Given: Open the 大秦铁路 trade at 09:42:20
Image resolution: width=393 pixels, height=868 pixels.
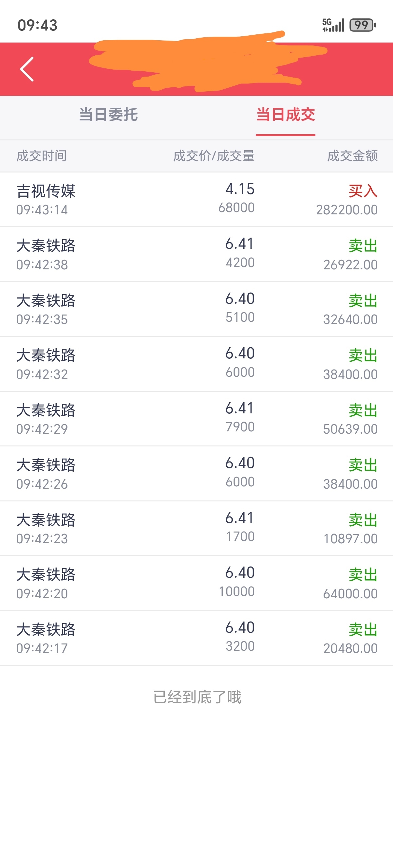Looking at the screenshot, I should click(196, 583).
